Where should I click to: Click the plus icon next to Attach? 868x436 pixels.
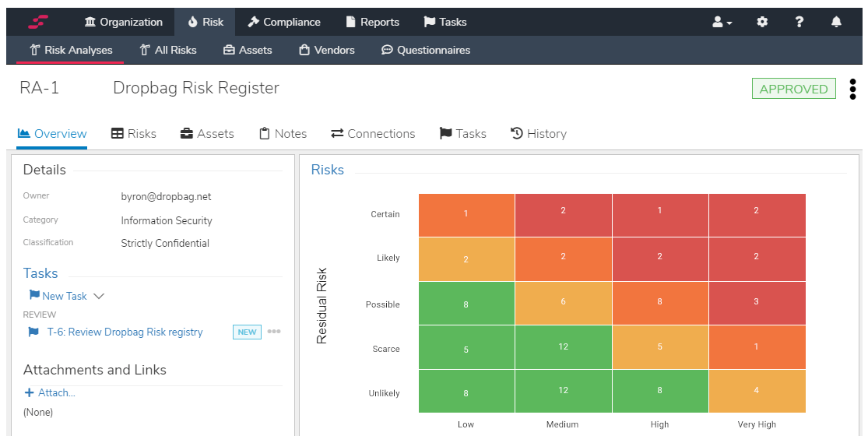(30, 393)
